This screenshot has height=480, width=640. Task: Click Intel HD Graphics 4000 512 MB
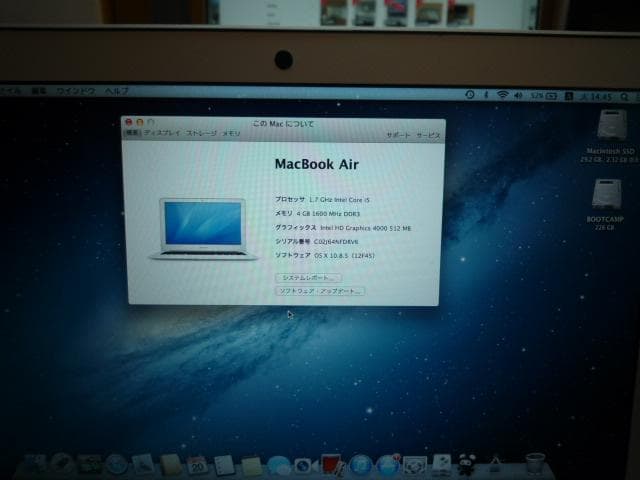pos(366,228)
